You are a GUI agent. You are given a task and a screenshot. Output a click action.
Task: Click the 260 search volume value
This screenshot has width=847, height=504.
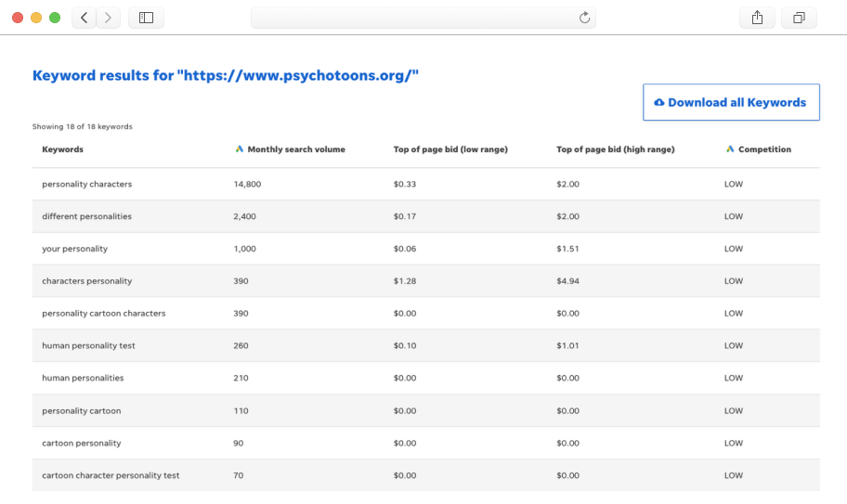241,346
